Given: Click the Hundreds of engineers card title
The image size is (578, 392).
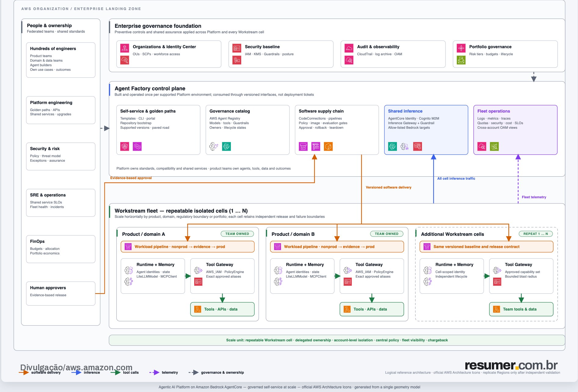Looking at the screenshot, I should [53, 49].
